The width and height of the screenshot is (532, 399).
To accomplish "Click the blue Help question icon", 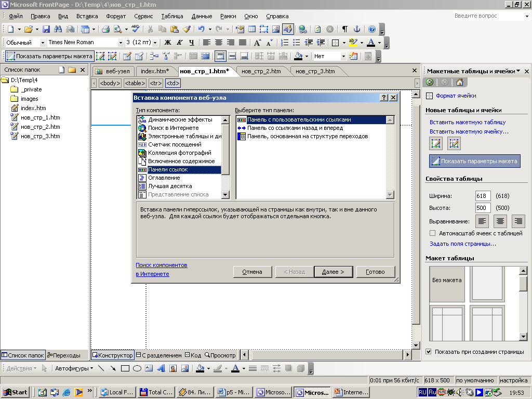I will pos(372,29).
